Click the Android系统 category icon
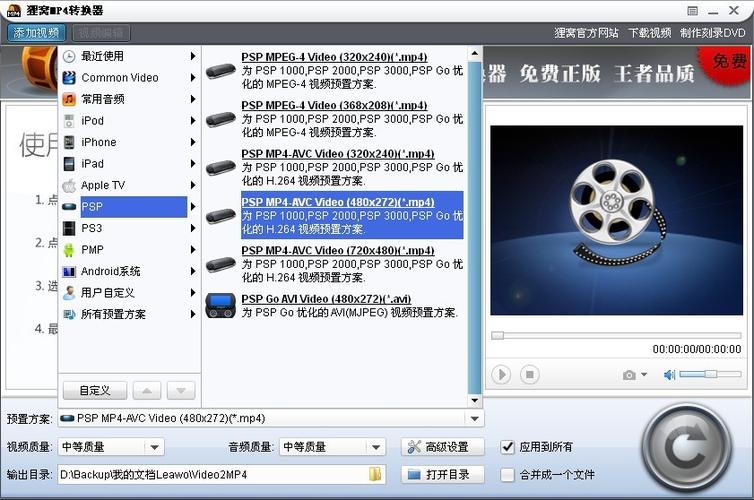754x500 pixels. click(69, 272)
